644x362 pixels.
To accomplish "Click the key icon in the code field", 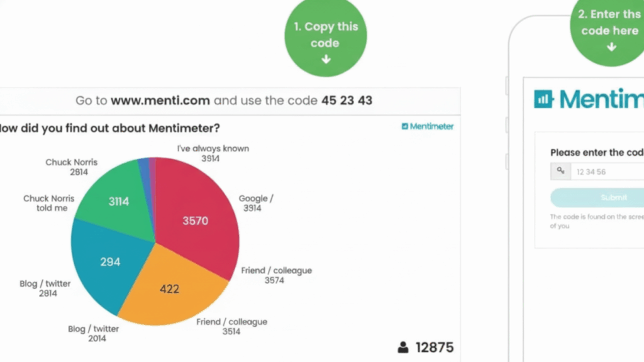I will pyautogui.click(x=560, y=171).
